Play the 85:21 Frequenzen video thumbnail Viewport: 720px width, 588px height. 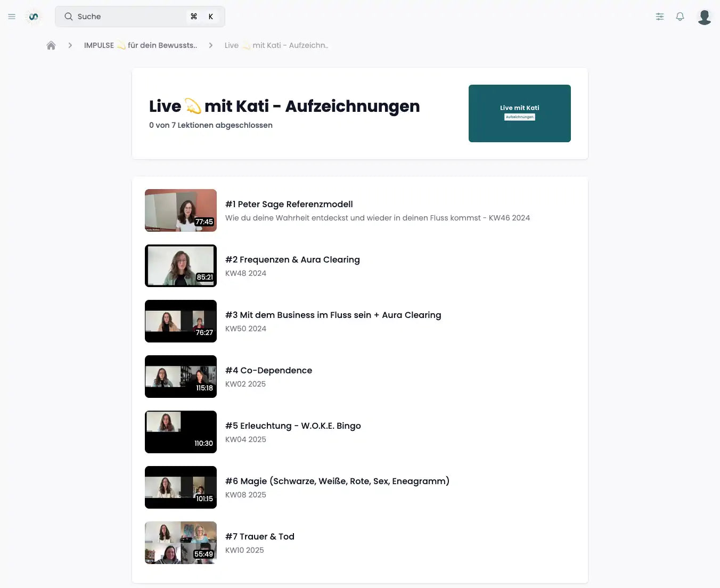[x=181, y=266]
